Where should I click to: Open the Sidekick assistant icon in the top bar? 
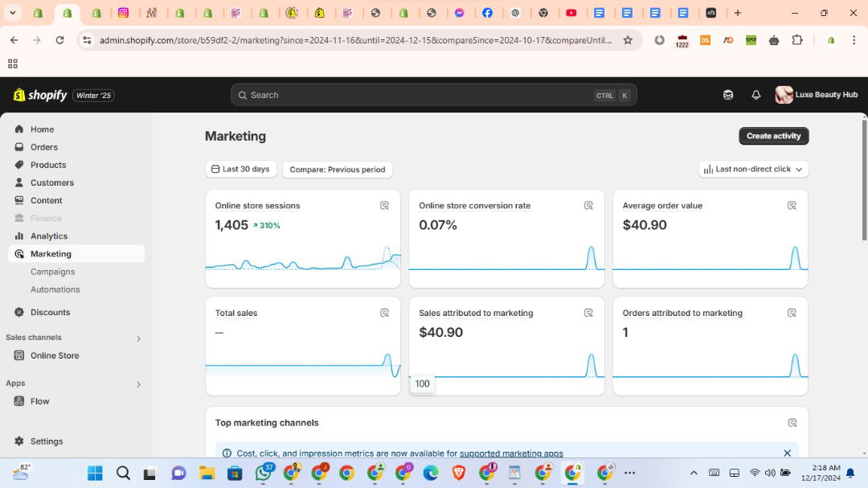coord(727,95)
